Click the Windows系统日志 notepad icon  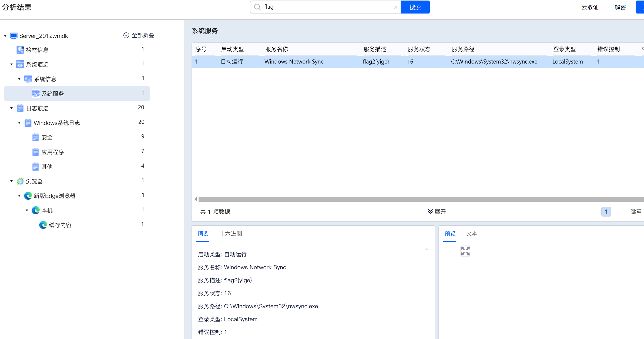(x=28, y=123)
